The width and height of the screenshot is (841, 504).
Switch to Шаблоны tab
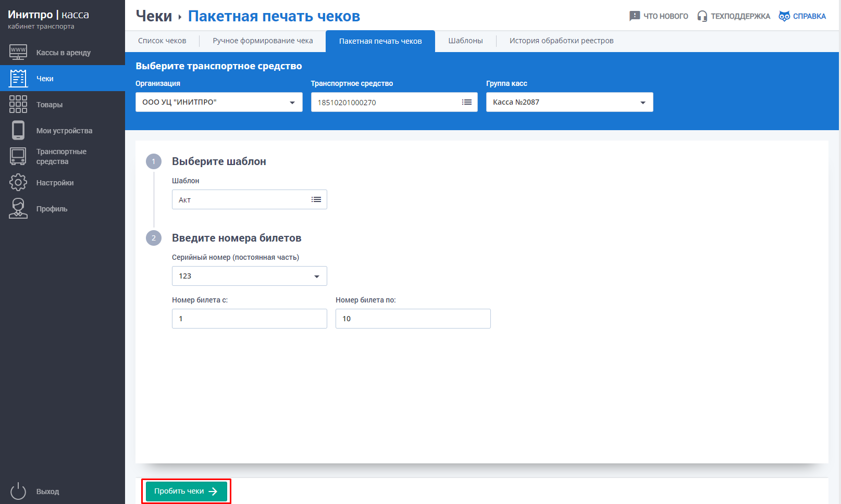point(465,41)
